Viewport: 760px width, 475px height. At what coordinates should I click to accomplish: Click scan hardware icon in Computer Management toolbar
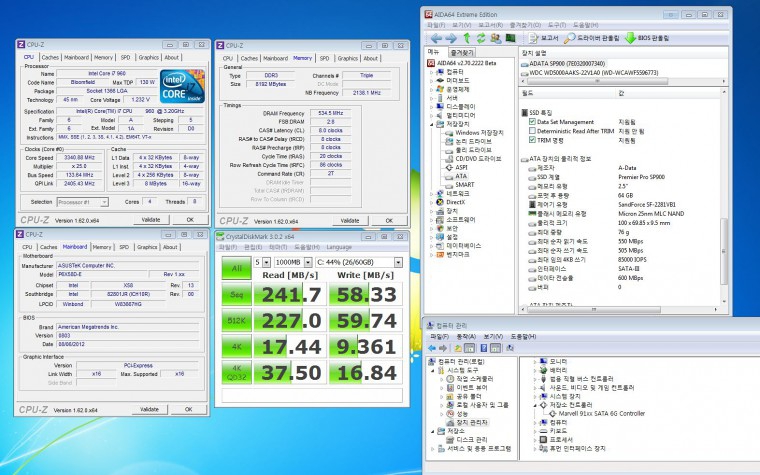(x=510, y=348)
